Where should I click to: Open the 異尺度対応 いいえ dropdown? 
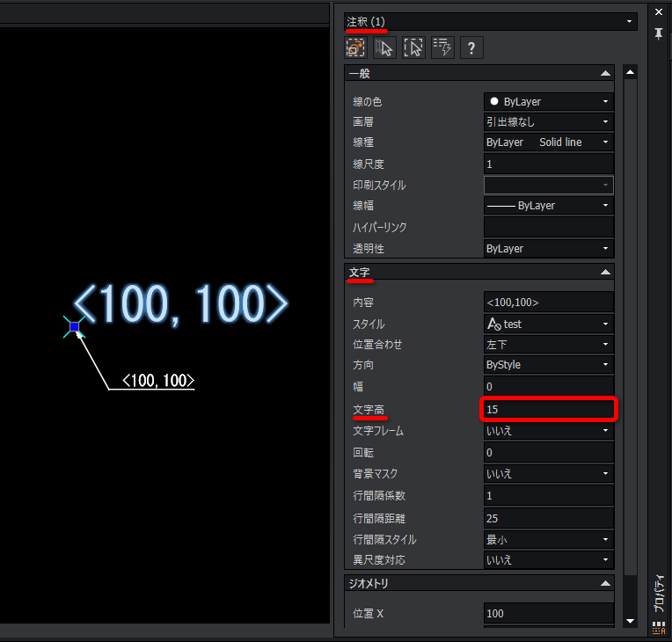(549, 559)
